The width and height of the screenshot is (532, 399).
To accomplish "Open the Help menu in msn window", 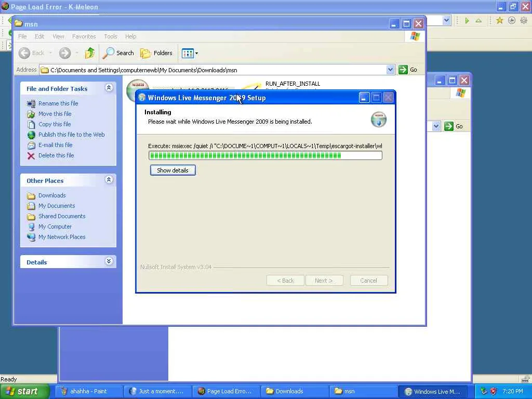I will 130,36.
